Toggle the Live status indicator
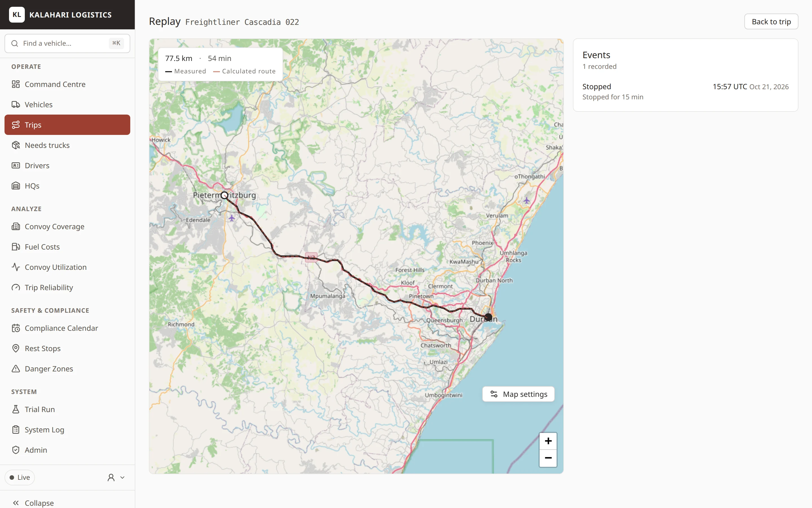This screenshot has width=812, height=508. pyautogui.click(x=20, y=478)
